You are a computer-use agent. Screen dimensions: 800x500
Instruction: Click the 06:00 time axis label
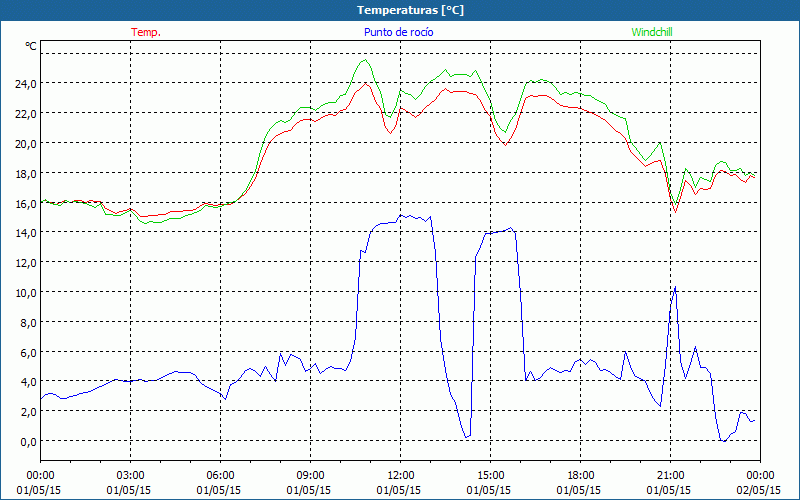pyautogui.click(x=220, y=476)
